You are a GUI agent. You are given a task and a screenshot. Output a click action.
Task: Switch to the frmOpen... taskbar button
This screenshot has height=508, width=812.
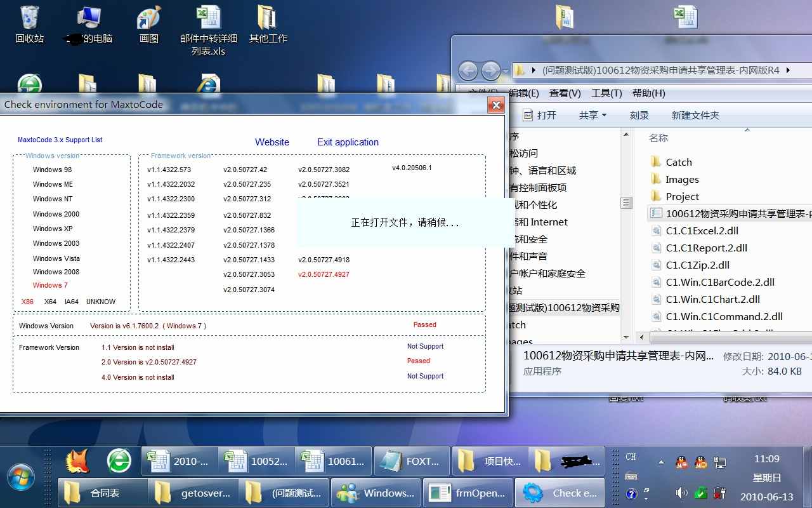468,493
